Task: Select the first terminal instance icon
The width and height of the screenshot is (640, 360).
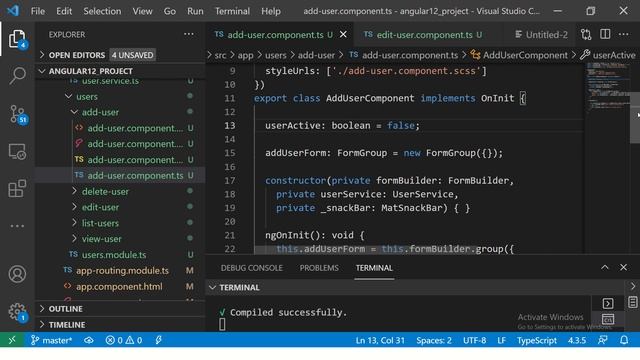Action: (x=608, y=303)
